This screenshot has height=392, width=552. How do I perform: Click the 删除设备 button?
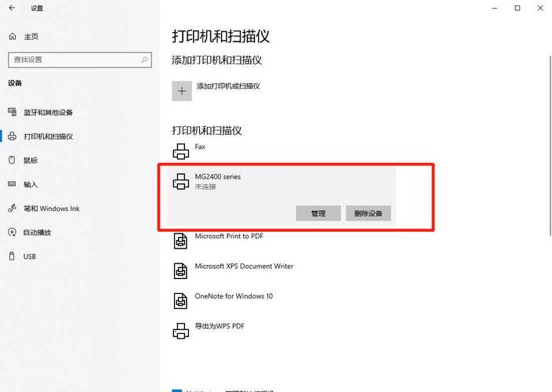click(x=369, y=213)
